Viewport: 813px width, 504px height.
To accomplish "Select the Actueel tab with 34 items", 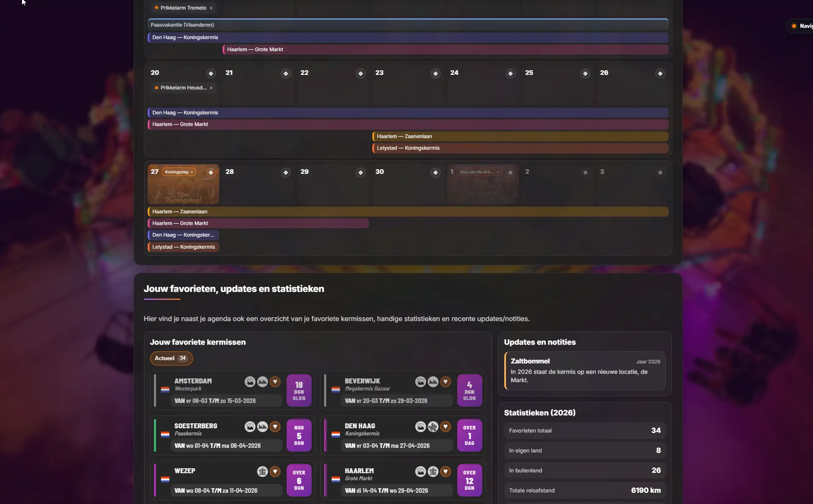I will click(171, 358).
